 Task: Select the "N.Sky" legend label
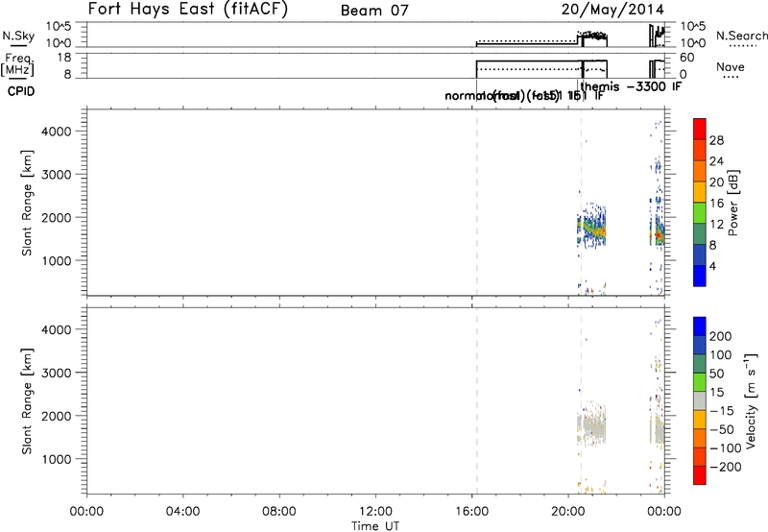point(18,36)
